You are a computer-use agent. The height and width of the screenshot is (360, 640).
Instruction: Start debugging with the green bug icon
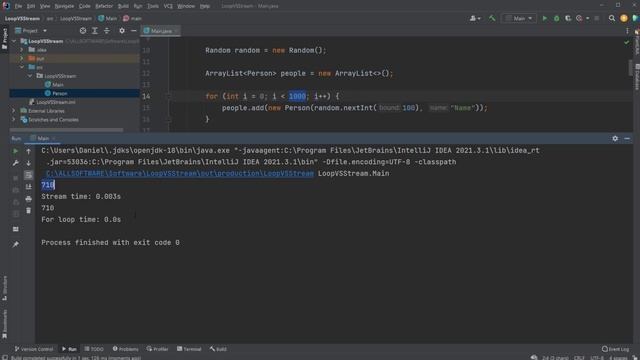click(556, 18)
